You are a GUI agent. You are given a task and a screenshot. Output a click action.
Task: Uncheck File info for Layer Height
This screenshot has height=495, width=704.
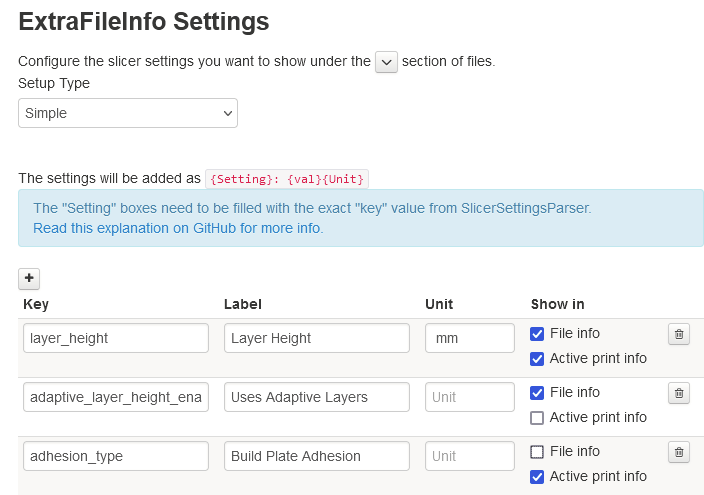tap(537, 334)
